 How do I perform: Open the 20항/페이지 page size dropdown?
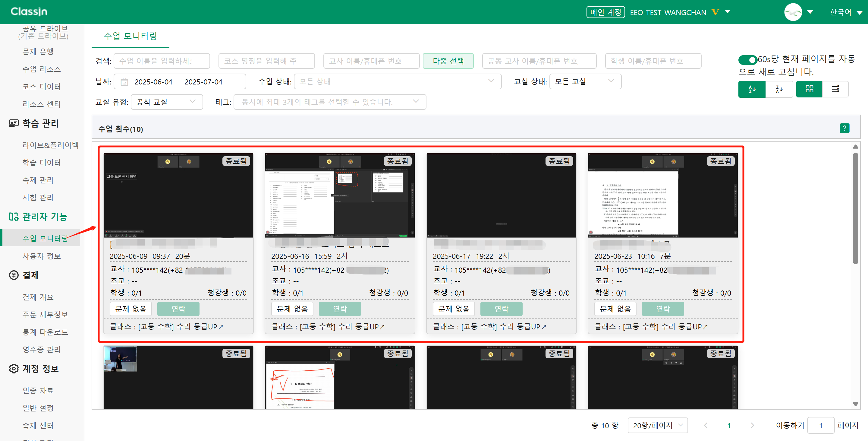click(658, 426)
